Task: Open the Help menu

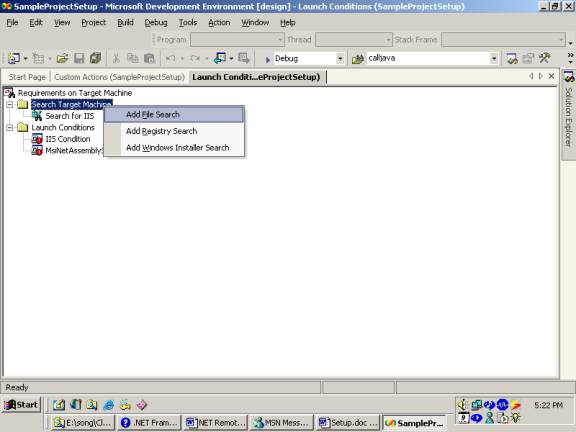Action: tap(288, 23)
